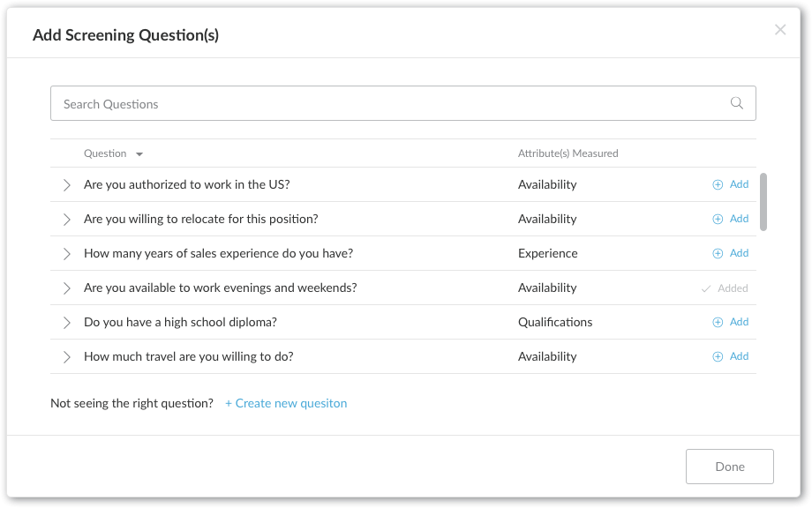This screenshot has width=812, height=508.
Task: Select the Search Questions input field
Action: pos(402,103)
